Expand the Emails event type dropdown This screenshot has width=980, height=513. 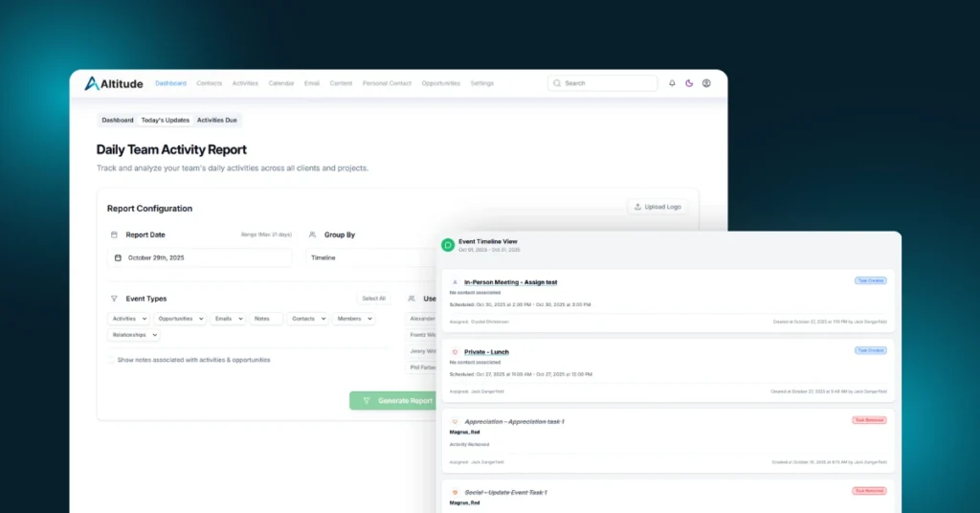228,319
